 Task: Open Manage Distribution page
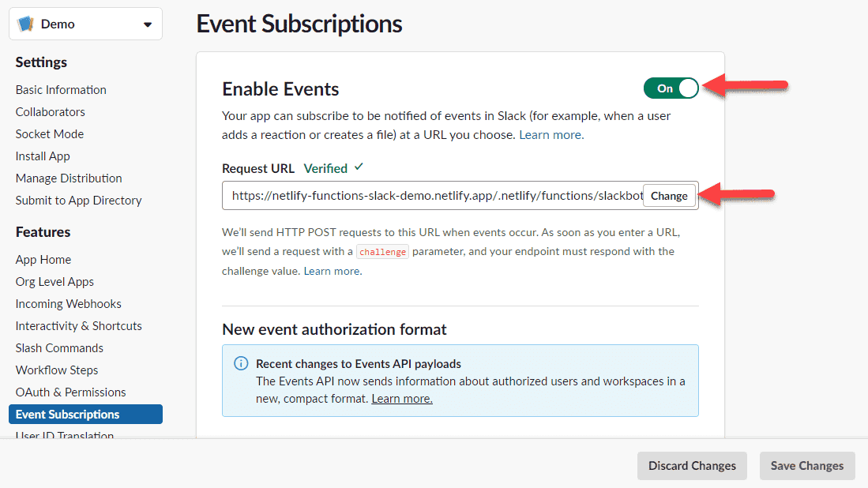[x=69, y=178]
